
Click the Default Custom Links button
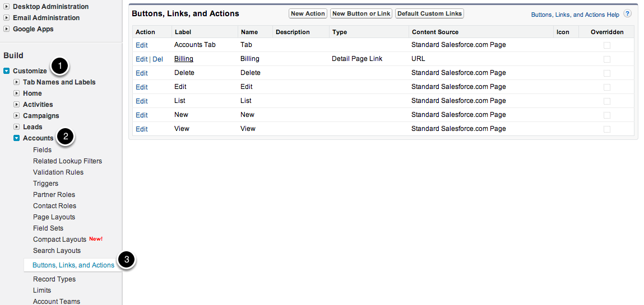pyautogui.click(x=429, y=13)
